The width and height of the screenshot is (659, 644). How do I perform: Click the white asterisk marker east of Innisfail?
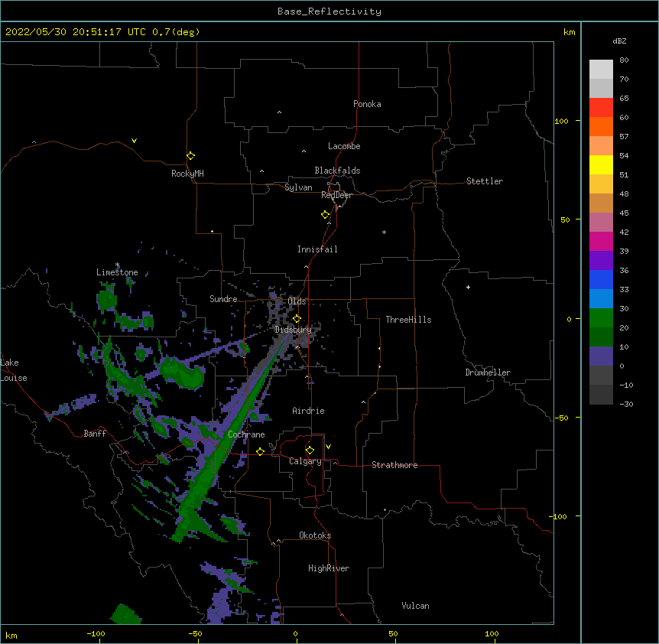(x=384, y=233)
